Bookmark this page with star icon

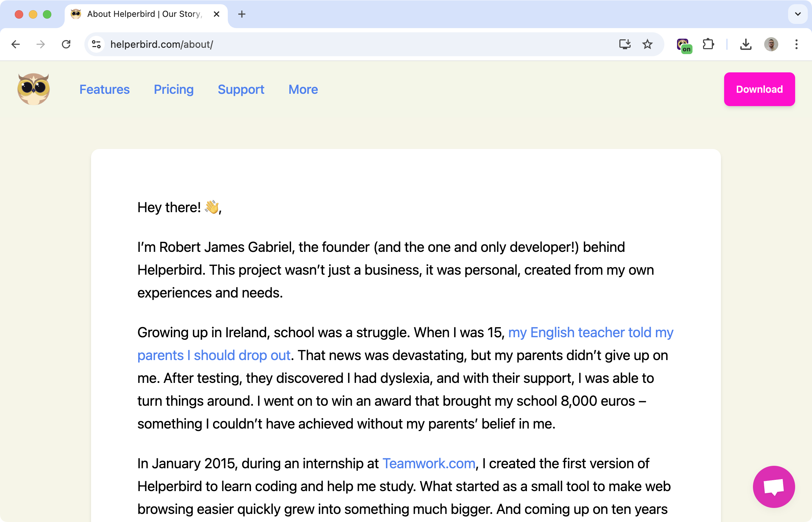coord(647,45)
